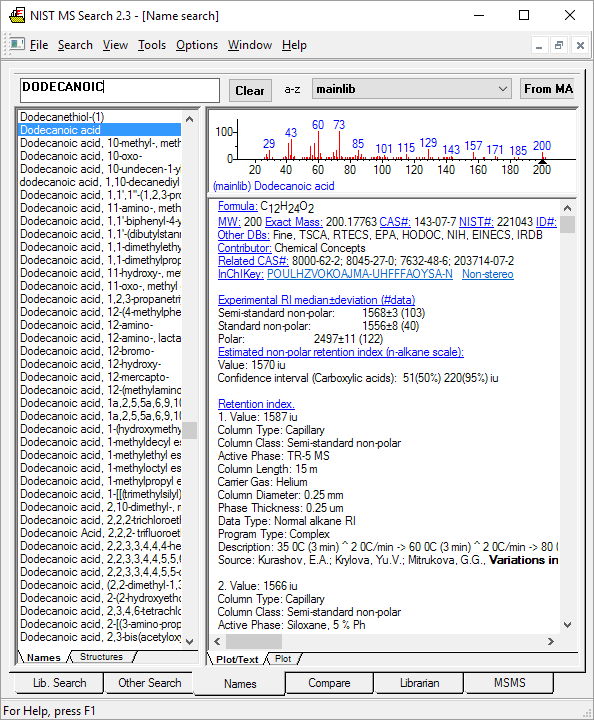
Task: Open the Other Search tab
Action: coord(150,683)
